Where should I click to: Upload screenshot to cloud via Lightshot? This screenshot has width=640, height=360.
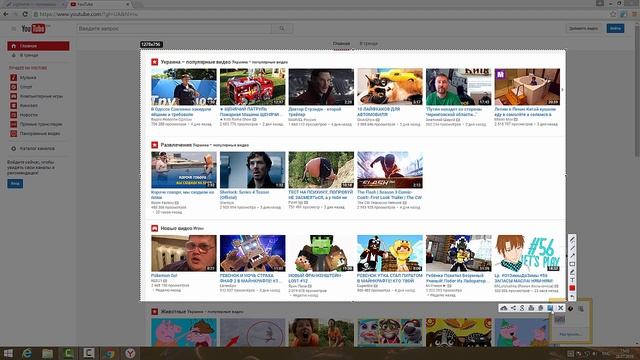tap(504, 308)
